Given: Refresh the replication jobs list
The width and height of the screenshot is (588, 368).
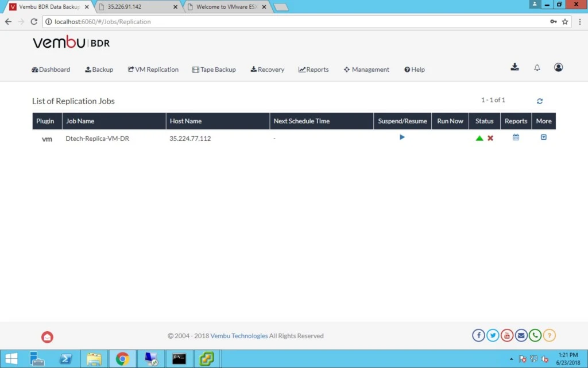Looking at the screenshot, I should [x=540, y=101].
